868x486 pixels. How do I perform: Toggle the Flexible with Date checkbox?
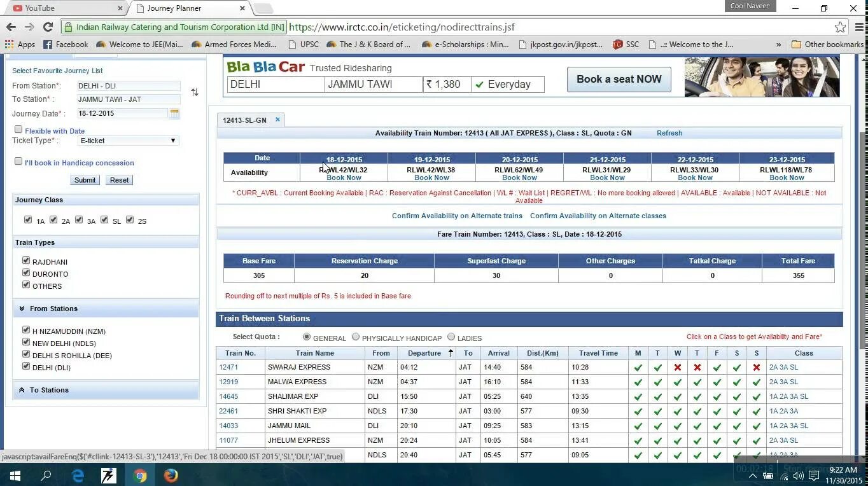click(18, 130)
